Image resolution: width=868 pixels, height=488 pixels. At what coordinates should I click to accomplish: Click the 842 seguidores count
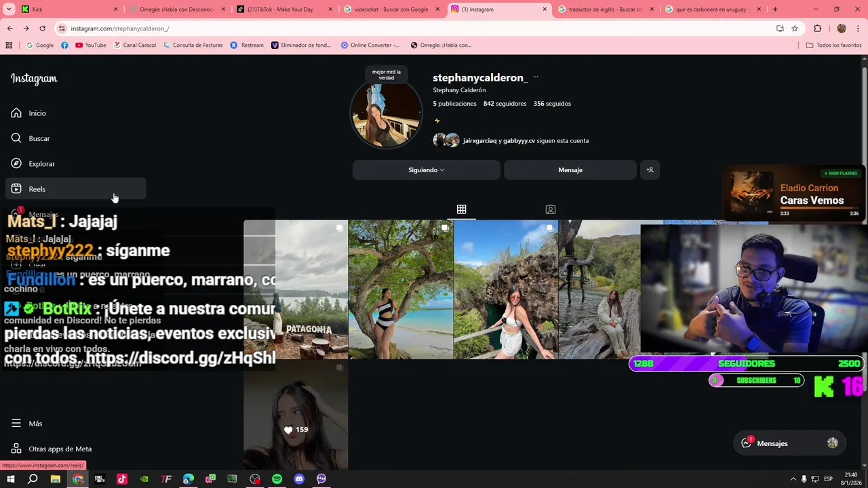505,104
